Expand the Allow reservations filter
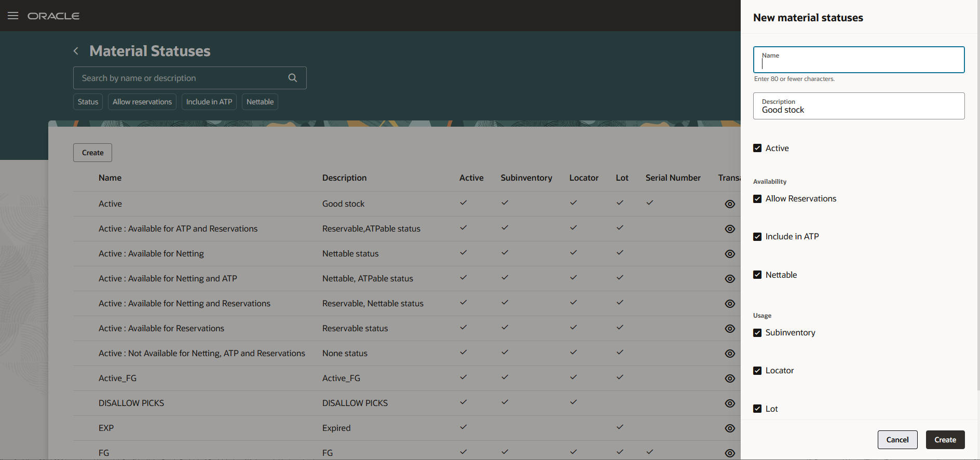This screenshot has width=980, height=460. [x=142, y=102]
